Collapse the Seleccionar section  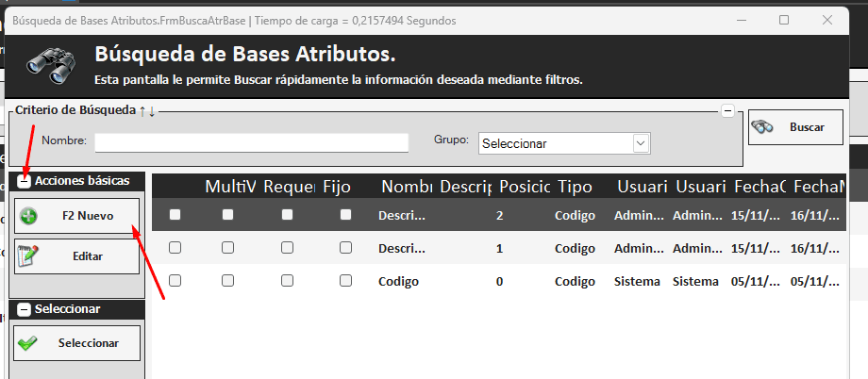point(24,309)
